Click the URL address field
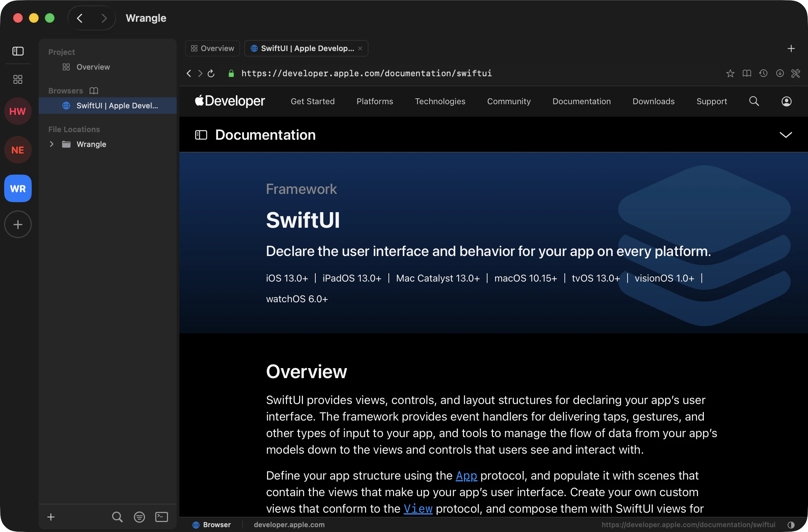The height and width of the screenshot is (532, 808). tap(366, 73)
